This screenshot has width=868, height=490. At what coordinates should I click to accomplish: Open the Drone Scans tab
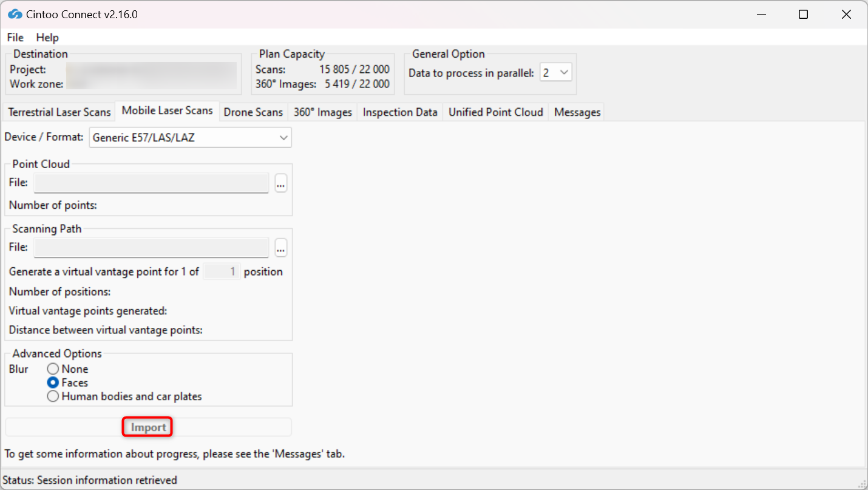click(253, 112)
